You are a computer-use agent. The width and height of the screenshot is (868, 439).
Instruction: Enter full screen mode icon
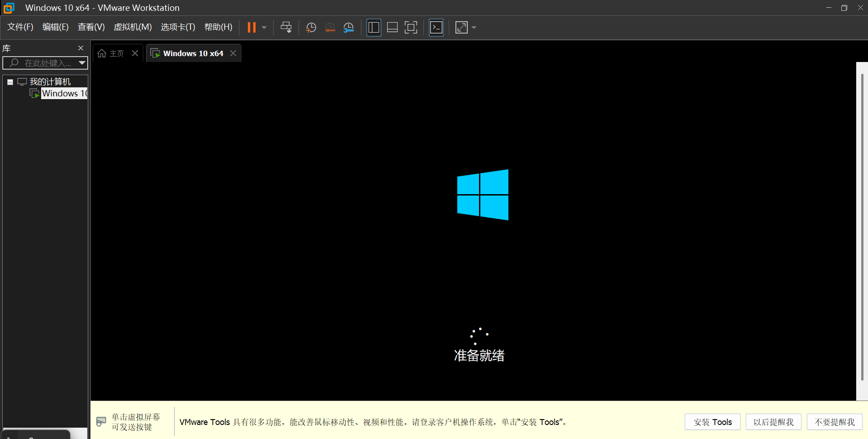tap(411, 28)
